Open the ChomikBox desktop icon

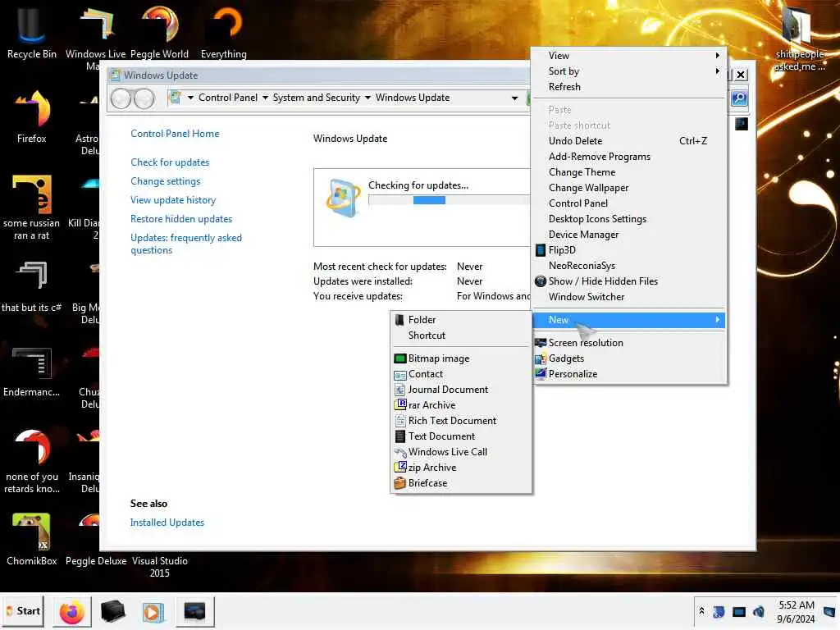click(x=32, y=539)
